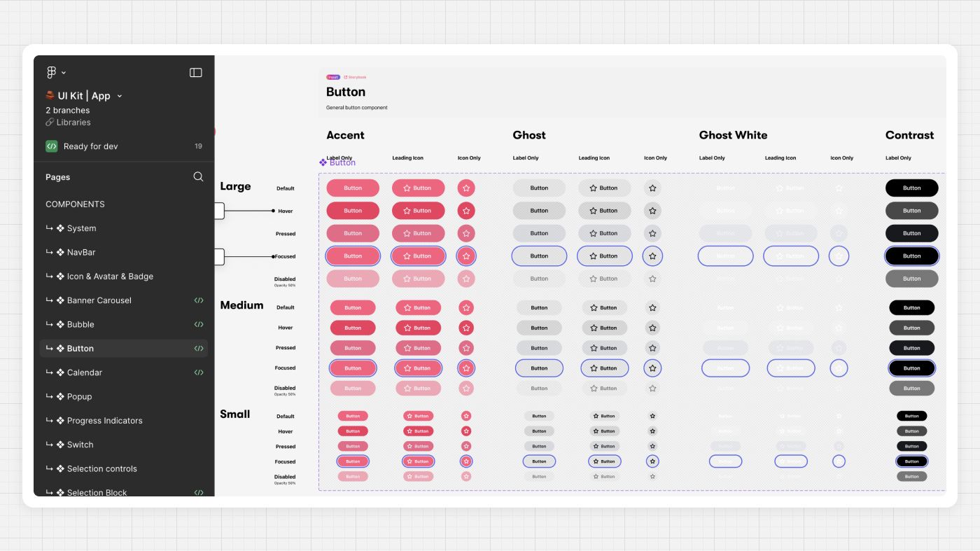Search pages with the magnifier icon
Image resolution: width=980 pixels, height=551 pixels.
(198, 177)
